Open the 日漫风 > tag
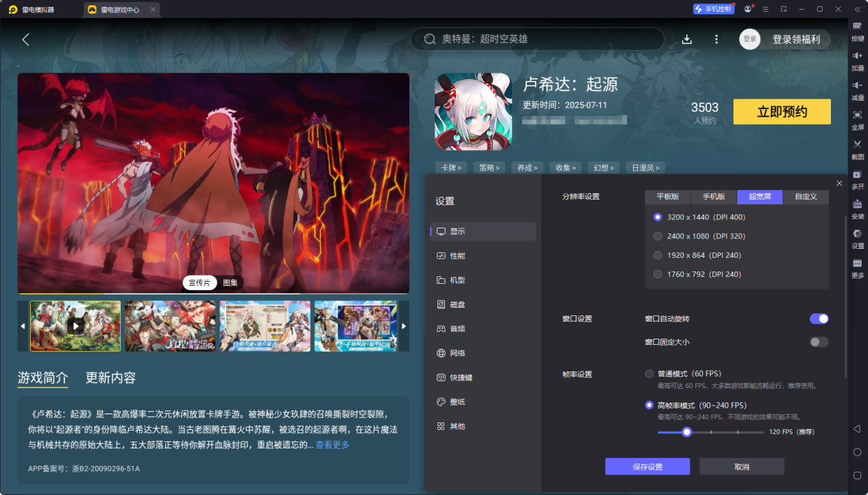This screenshot has height=495, width=868. point(646,167)
